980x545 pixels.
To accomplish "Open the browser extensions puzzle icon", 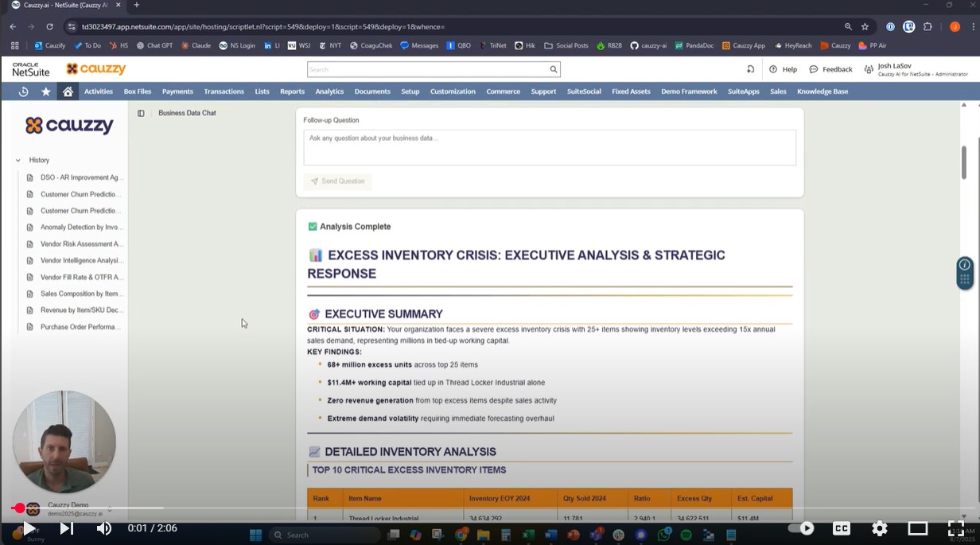I will click(927, 26).
